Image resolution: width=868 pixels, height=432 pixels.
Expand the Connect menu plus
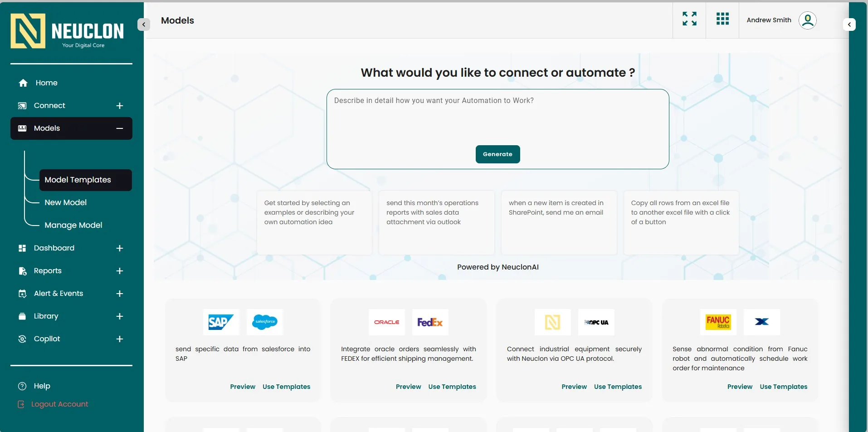[120, 106]
